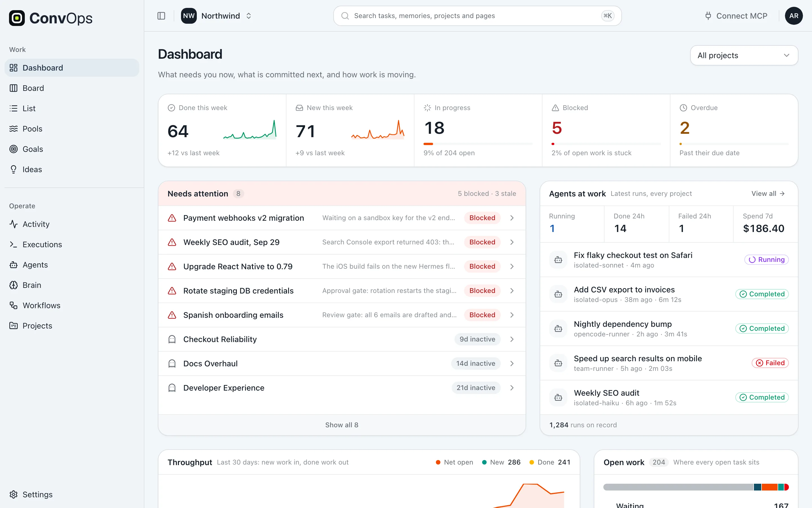This screenshot has height=508, width=812.
Task: Open the Brain icon
Action: click(x=14, y=285)
